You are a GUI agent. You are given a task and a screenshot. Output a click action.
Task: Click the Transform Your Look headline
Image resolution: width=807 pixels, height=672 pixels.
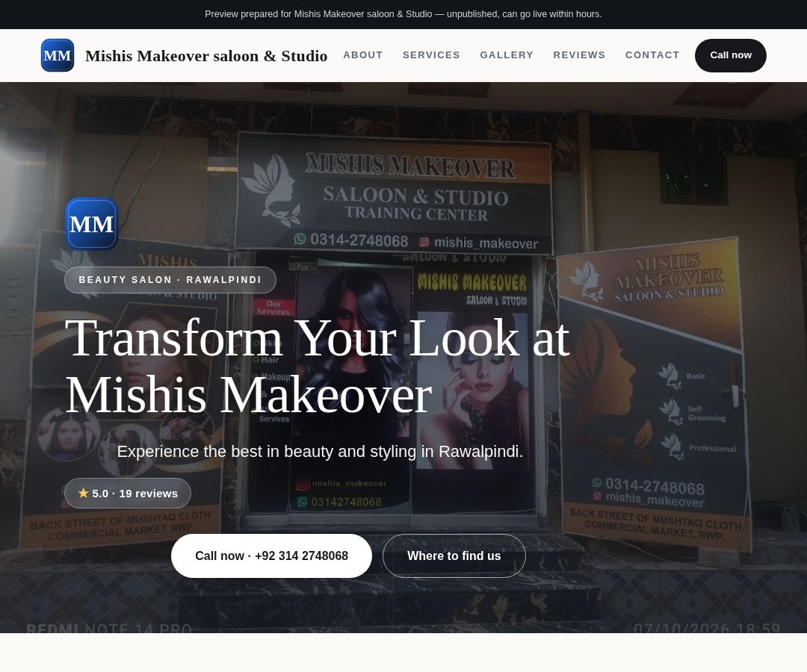pyautogui.click(x=318, y=366)
